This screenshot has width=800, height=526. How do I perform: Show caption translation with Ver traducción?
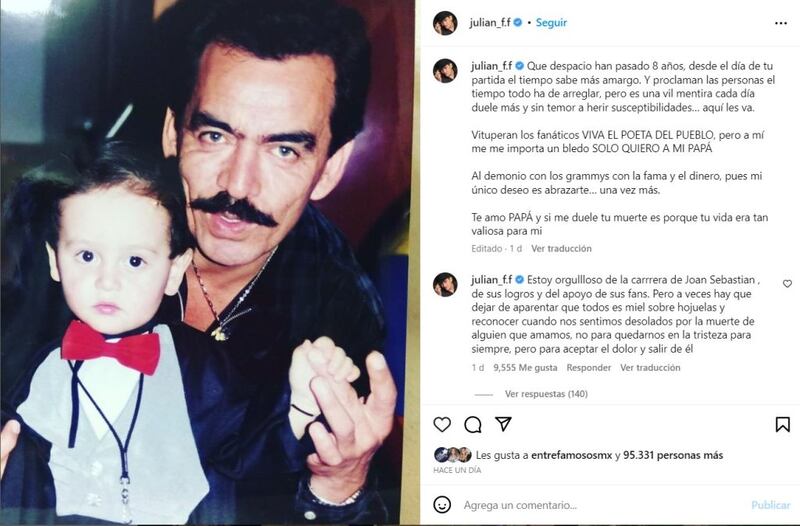pyautogui.click(x=561, y=248)
